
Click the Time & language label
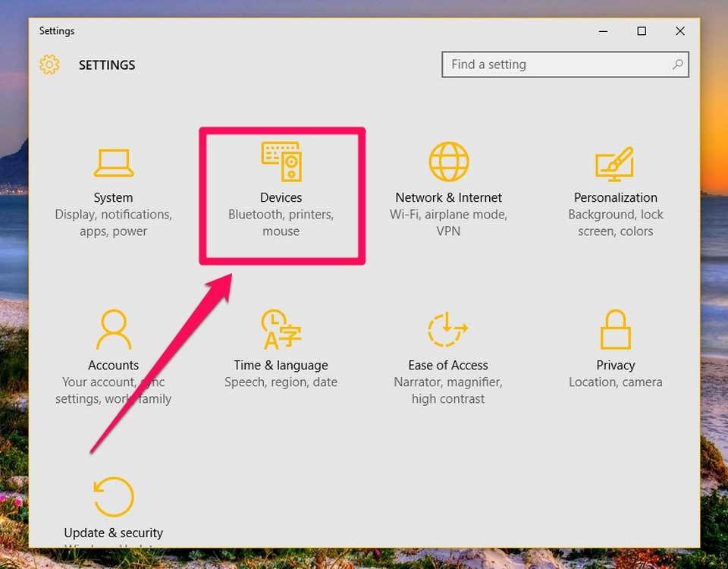(x=281, y=365)
